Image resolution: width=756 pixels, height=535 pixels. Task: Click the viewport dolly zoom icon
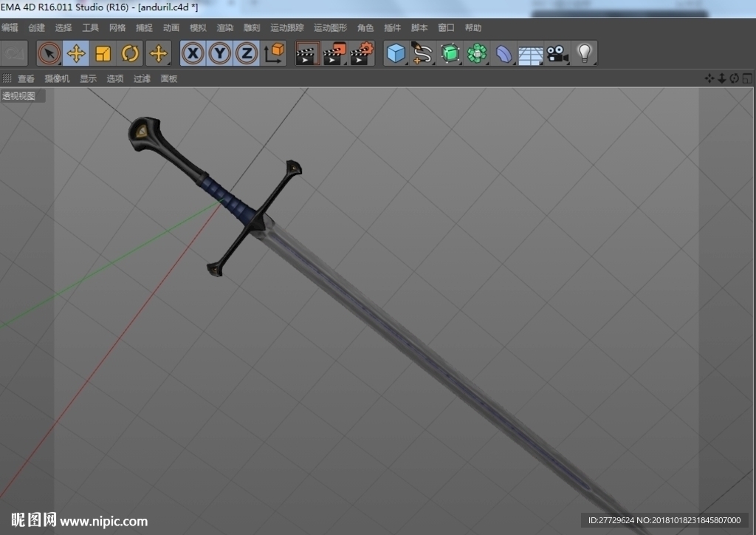pyautogui.click(x=722, y=78)
